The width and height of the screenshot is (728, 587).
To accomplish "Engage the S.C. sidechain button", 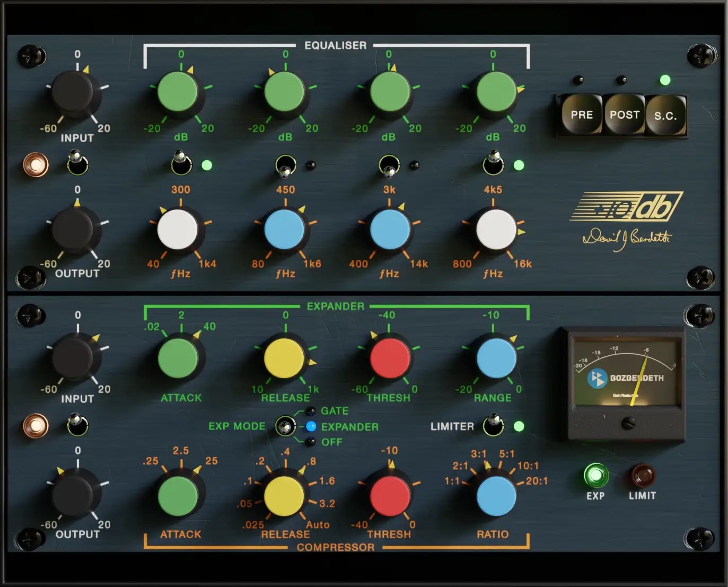I will click(666, 115).
